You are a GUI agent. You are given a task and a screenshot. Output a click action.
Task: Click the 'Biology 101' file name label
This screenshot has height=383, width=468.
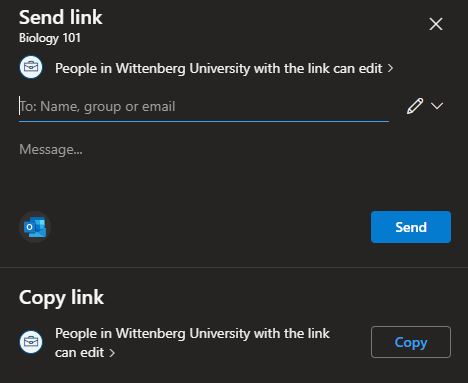pos(50,38)
